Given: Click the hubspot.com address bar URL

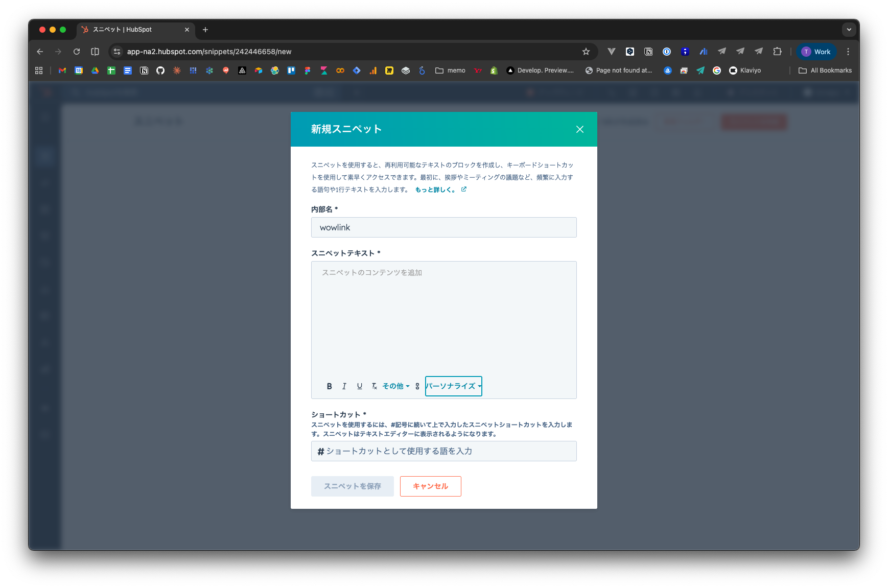Looking at the screenshot, I should tap(209, 52).
